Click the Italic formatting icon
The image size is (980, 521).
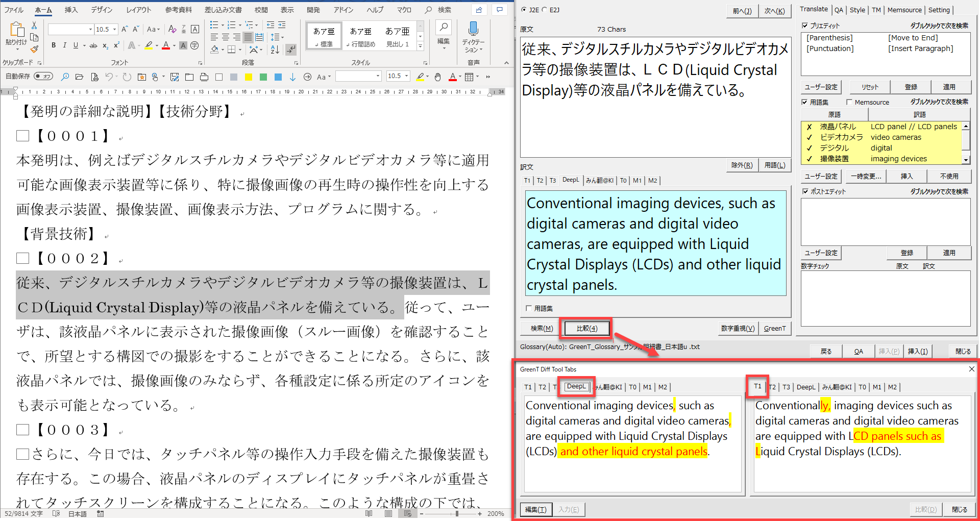point(65,45)
